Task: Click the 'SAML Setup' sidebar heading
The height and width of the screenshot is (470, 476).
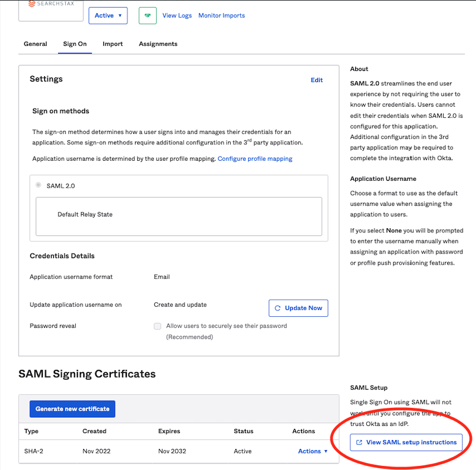Action: tap(369, 387)
